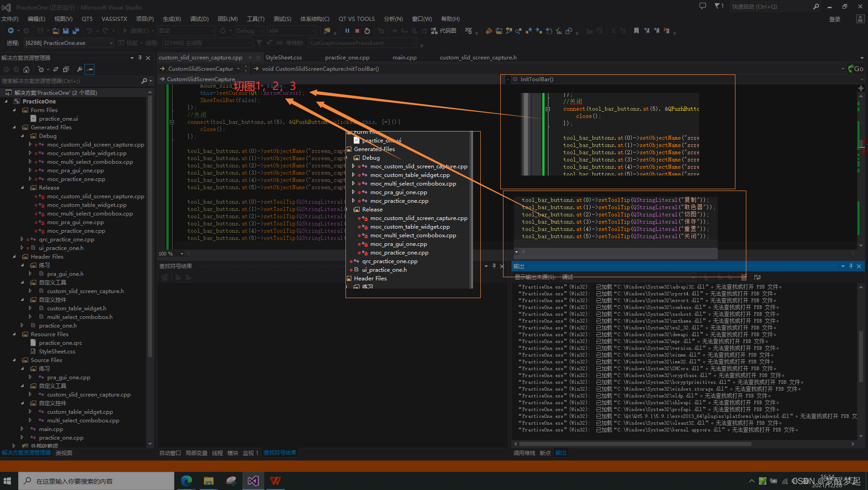This screenshot has width=868, height=490.
Task: Select practice_one.ui in Form Files
Action: 58,119
